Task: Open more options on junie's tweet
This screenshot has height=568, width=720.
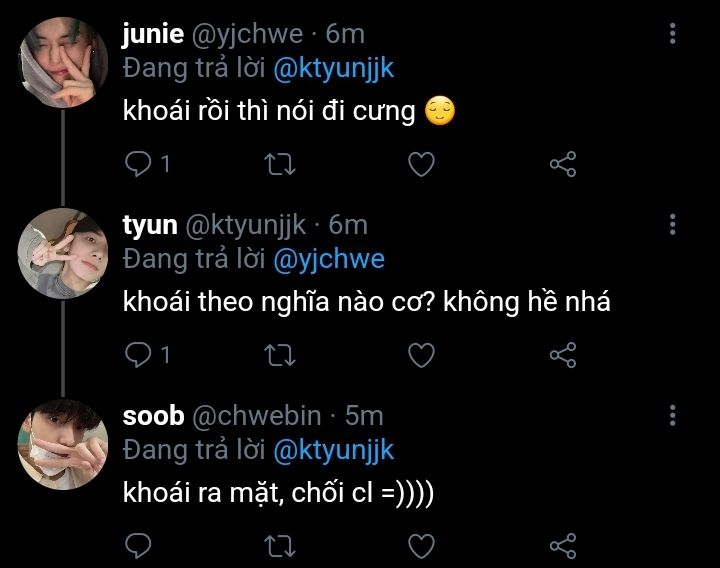Action: (673, 33)
